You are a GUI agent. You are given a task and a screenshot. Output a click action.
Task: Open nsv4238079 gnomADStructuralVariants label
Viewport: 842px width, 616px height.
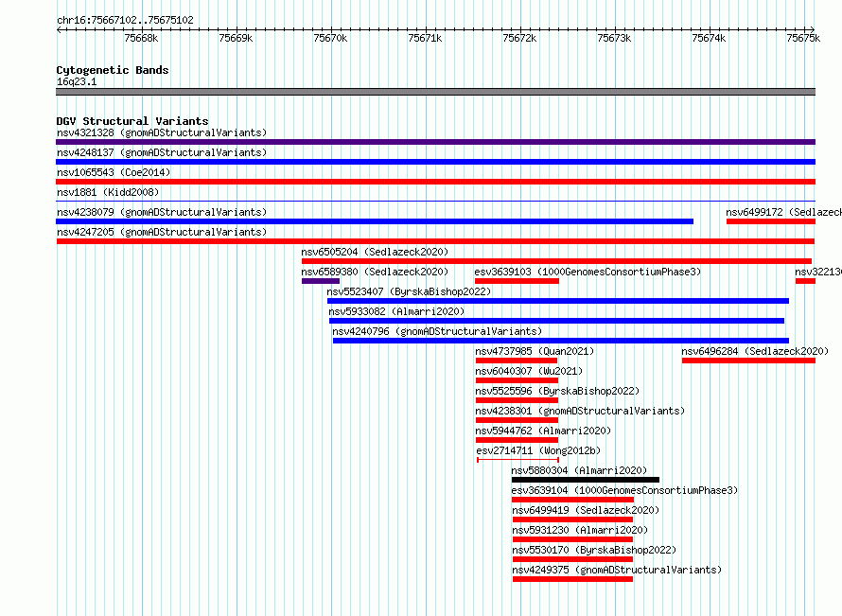(x=162, y=212)
